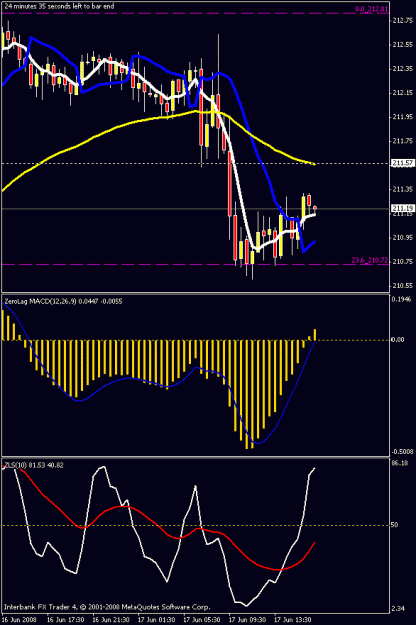Click the 0.1946 MACD scale maximum

[x=402, y=299]
